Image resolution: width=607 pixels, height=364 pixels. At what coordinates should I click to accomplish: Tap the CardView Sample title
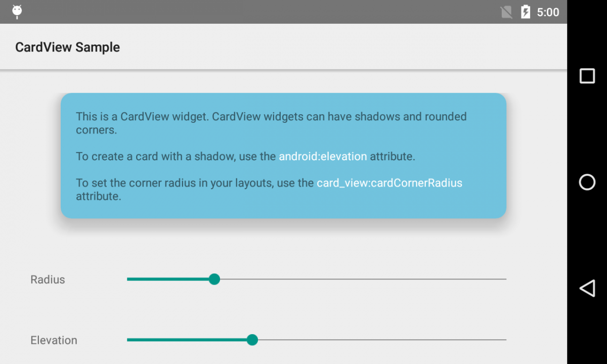click(x=67, y=47)
